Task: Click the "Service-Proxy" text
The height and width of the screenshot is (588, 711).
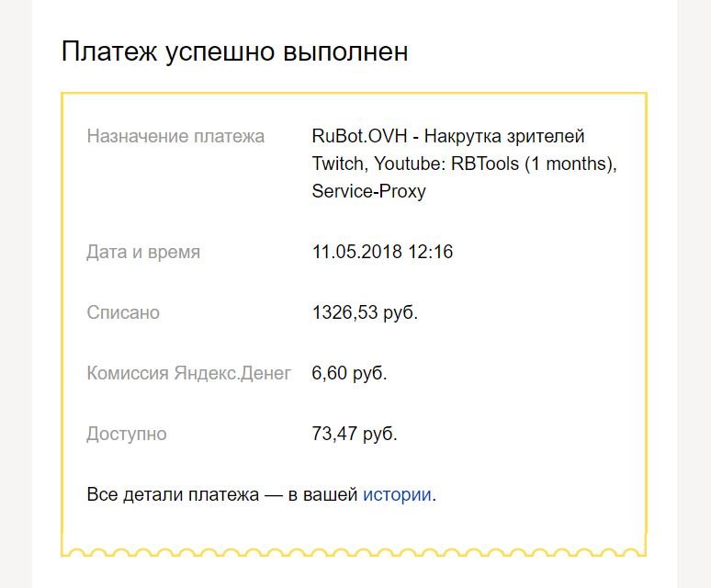Action: point(368,192)
